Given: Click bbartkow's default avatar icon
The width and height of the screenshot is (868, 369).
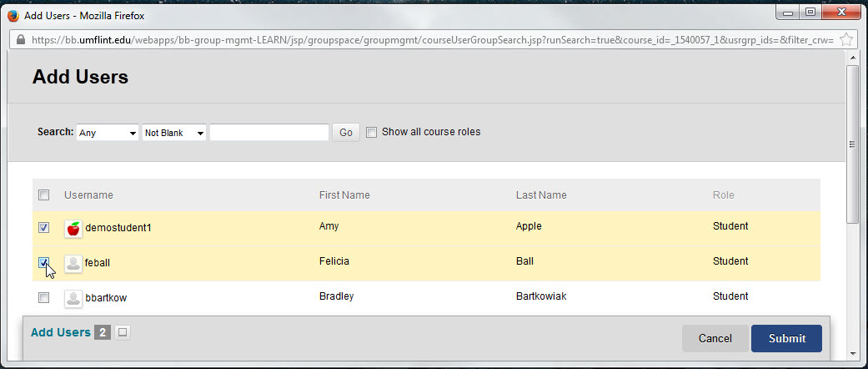Looking at the screenshot, I should coord(73,299).
